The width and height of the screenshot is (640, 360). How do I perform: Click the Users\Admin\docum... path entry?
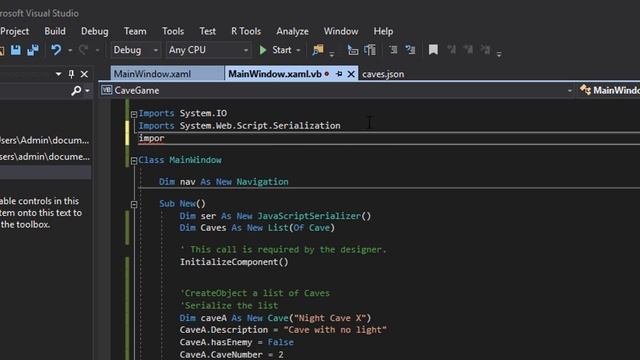(45, 140)
